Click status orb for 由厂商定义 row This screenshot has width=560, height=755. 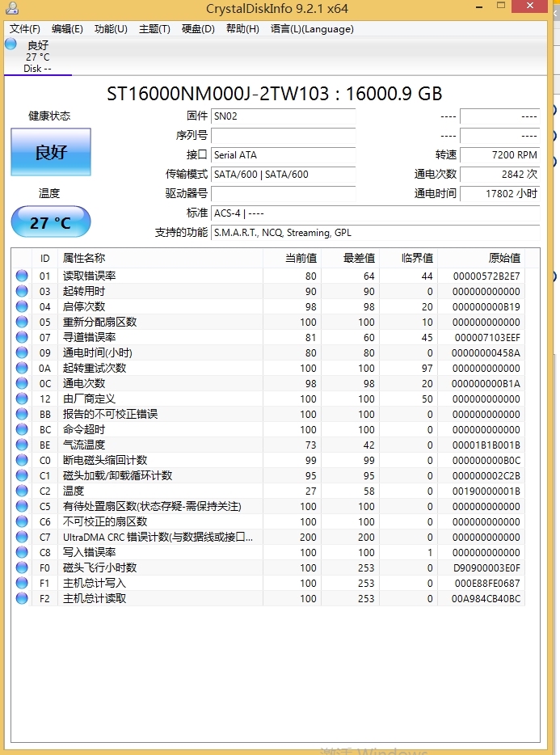click(22, 399)
